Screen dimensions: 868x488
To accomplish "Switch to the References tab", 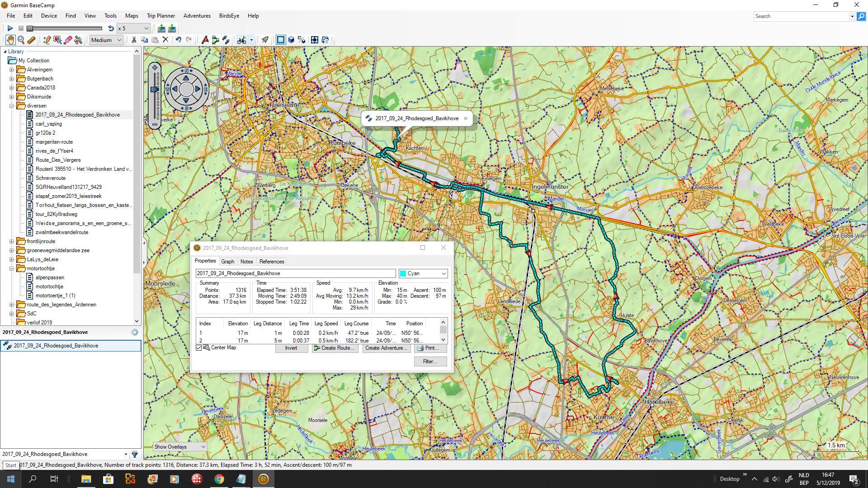I will click(x=272, y=262).
